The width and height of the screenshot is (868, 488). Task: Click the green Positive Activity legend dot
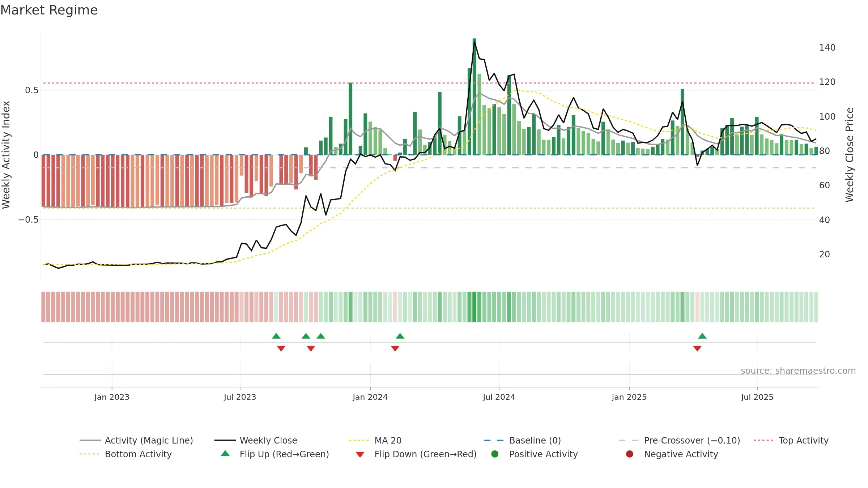tap(495, 454)
